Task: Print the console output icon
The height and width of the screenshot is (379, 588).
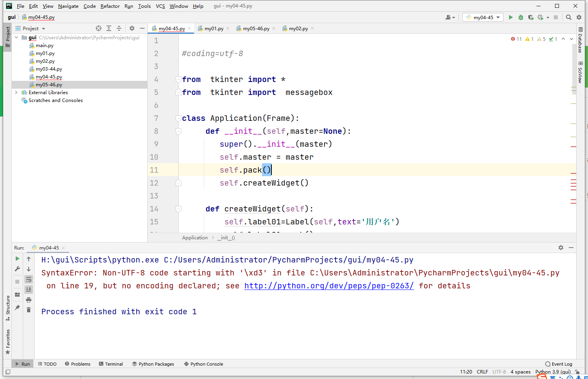Action: [x=29, y=300]
